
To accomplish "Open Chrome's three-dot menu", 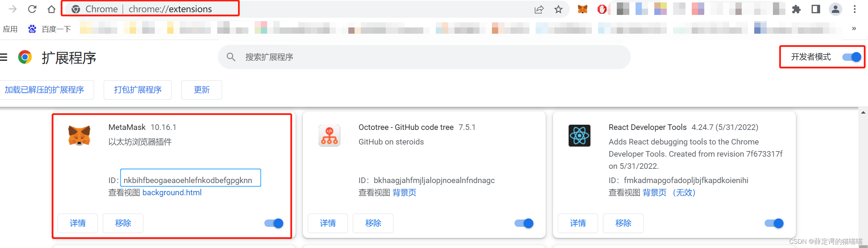I will coord(855,9).
